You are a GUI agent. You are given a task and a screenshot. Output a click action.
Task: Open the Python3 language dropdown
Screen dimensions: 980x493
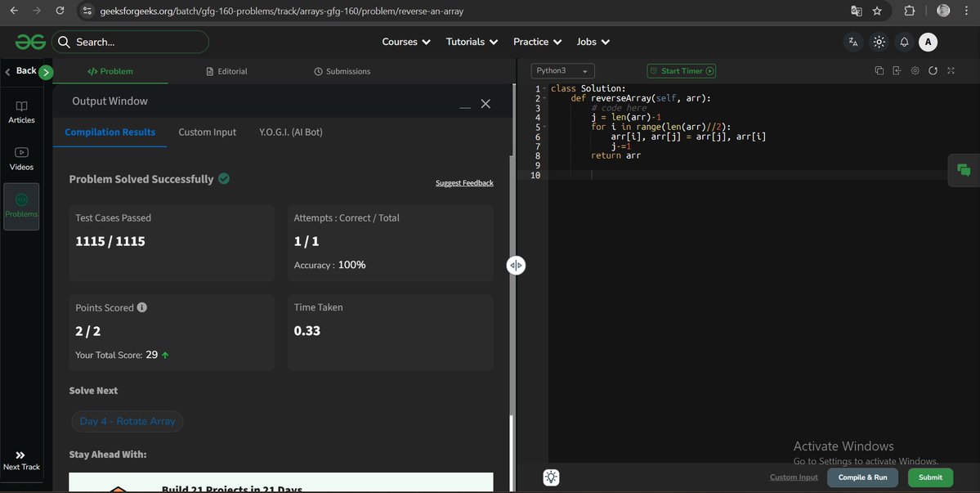tap(562, 71)
